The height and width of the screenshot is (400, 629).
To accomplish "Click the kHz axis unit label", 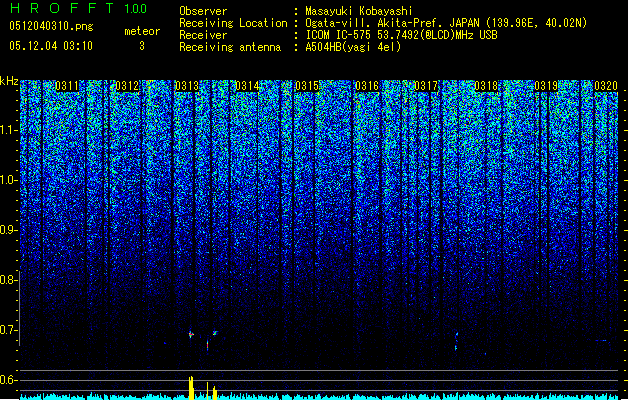I will 9,81.
